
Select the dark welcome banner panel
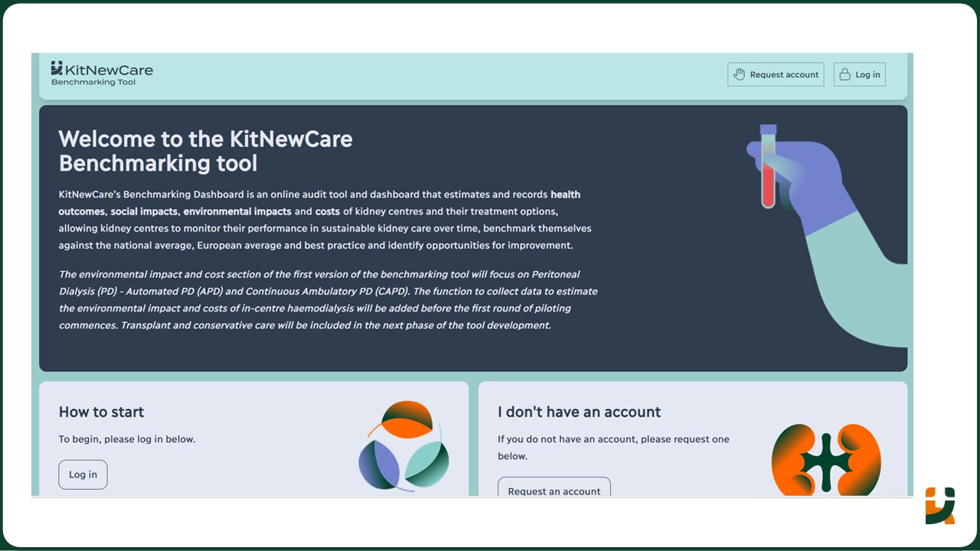coord(472,237)
